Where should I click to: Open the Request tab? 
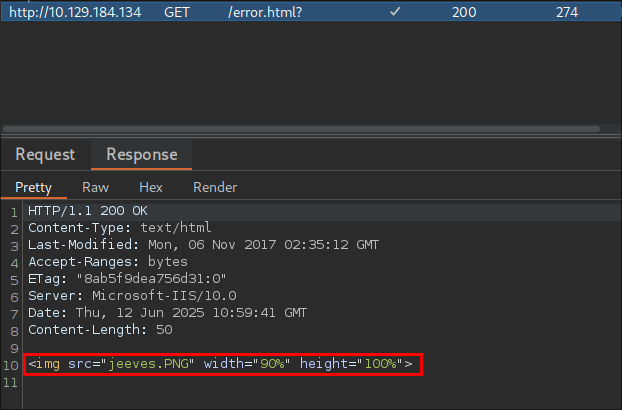45,154
